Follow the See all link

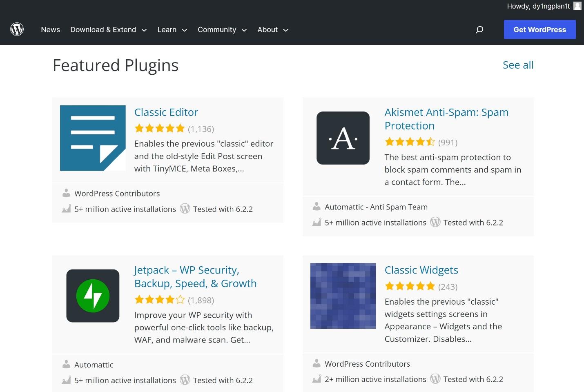(x=518, y=65)
